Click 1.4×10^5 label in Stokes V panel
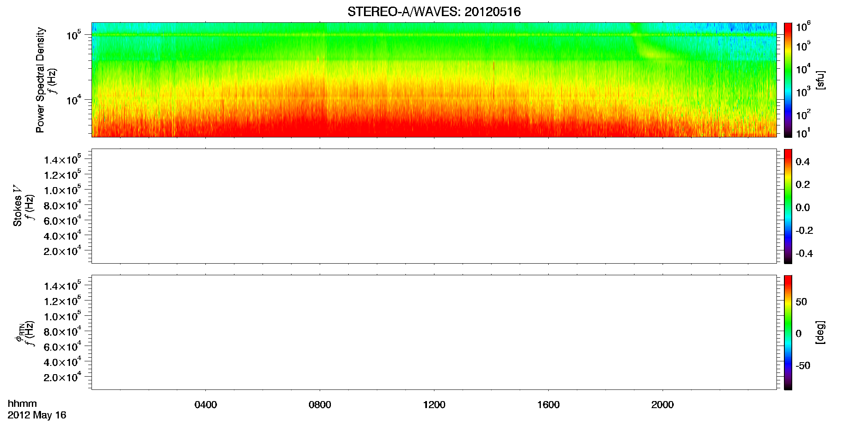Image resolution: width=868 pixels, height=447 pixels. 63,160
